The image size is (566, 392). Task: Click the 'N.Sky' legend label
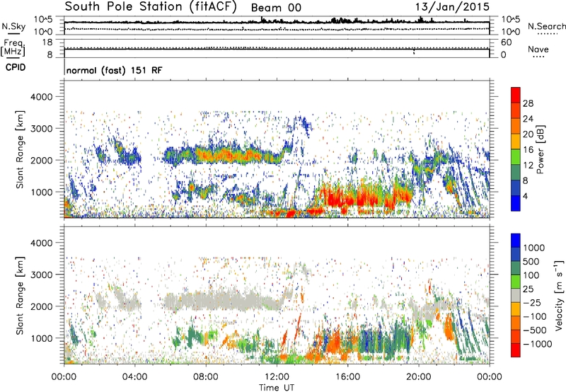coord(13,26)
